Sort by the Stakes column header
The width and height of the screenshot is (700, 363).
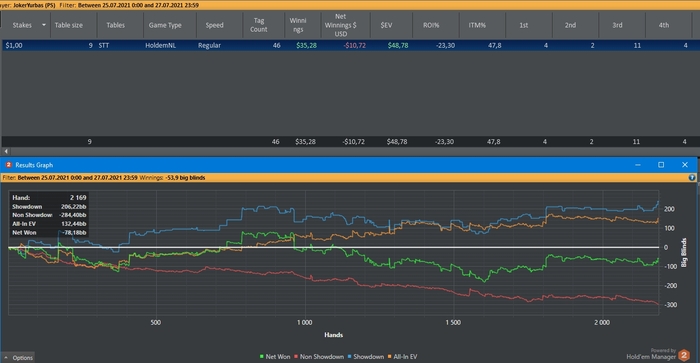tap(22, 25)
